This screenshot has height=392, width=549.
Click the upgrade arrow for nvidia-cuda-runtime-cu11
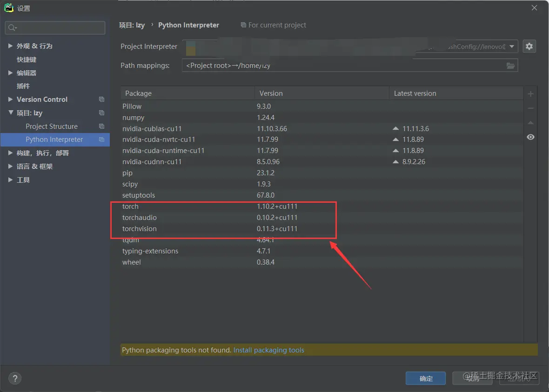pos(395,151)
